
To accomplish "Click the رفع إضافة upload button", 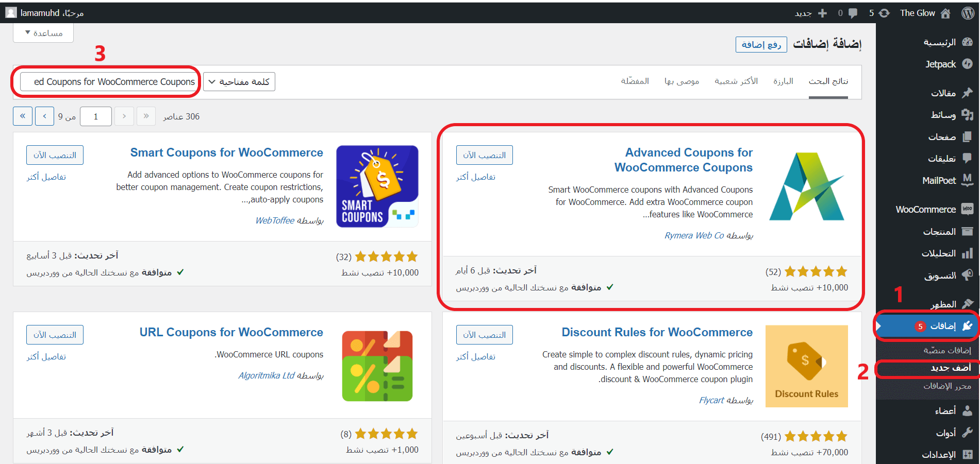I will [x=761, y=45].
